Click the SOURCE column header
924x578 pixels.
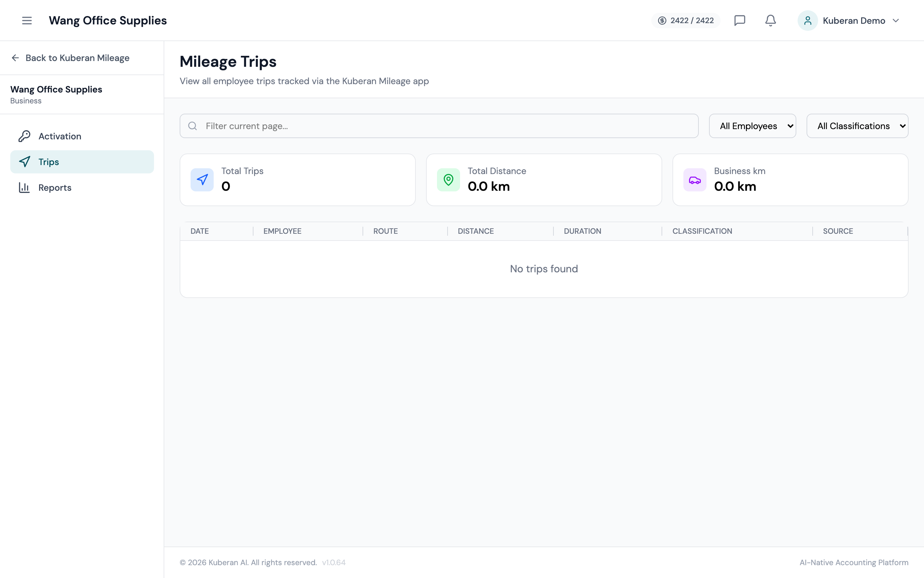point(838,231)
